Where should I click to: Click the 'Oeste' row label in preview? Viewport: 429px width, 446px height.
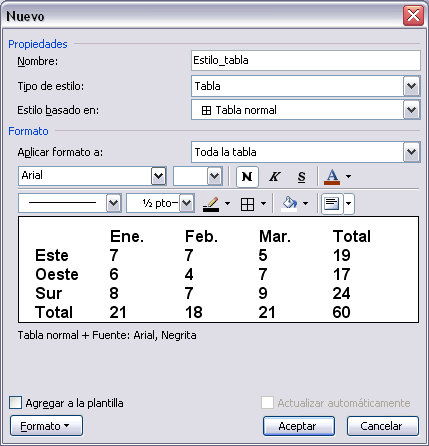point(57,274)
